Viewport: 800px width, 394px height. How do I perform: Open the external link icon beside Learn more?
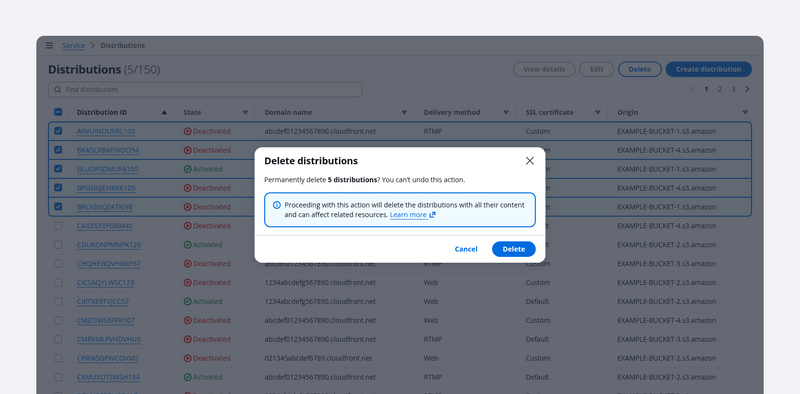tap(432, 215)
